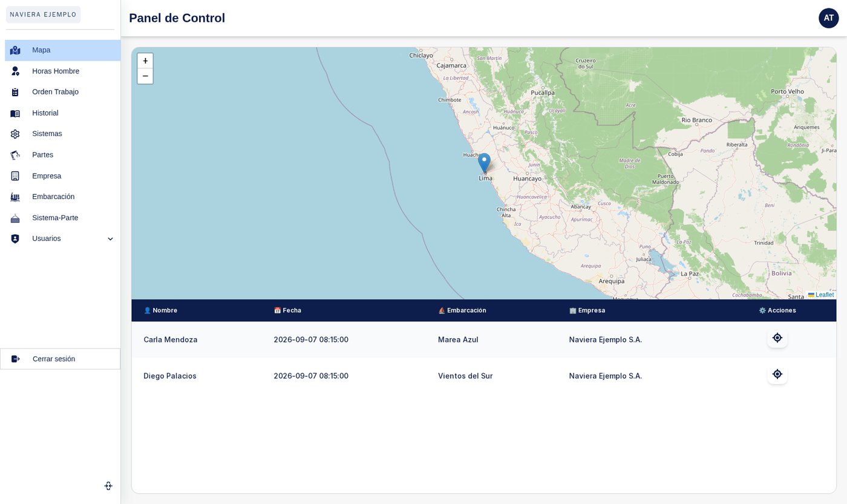Click the Horas Hombre person icon
The image size is (847, 504).
[x=15, y=71]
